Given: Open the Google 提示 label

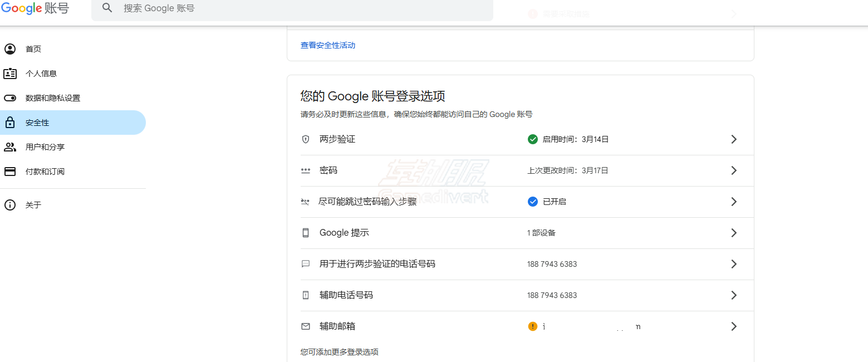Looking at the screenshot, I should (x=344, y=233).
